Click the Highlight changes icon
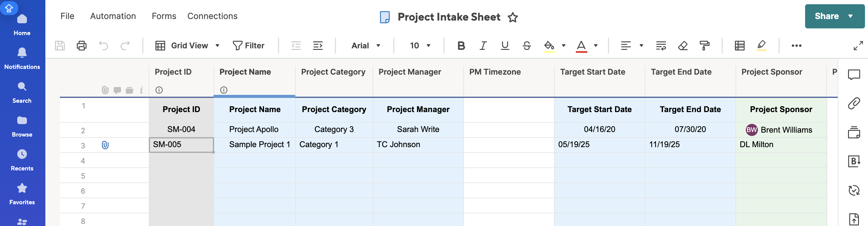Image resolution: width=868 pixels, height=226 pixels. click(x=762, y=45)
